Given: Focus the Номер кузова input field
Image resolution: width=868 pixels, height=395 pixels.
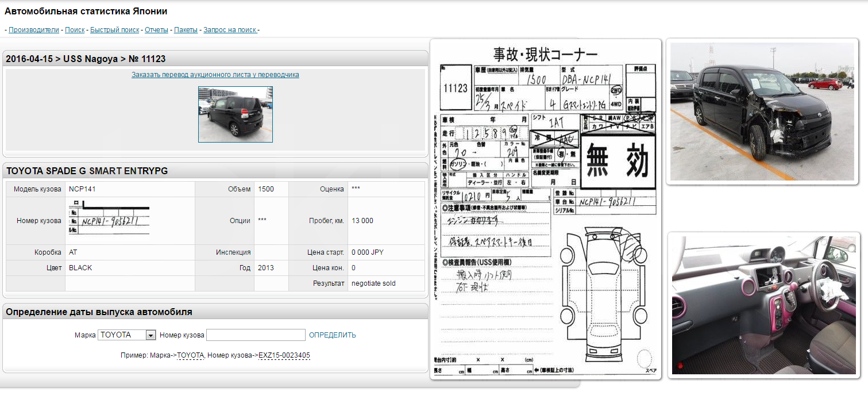Looking at the screenshot, I should point(256,335).
